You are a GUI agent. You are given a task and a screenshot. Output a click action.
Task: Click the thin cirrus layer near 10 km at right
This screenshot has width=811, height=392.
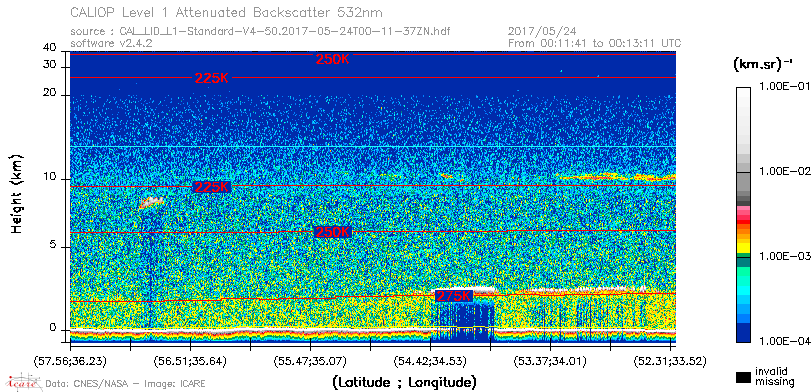[x=615, y=177]
